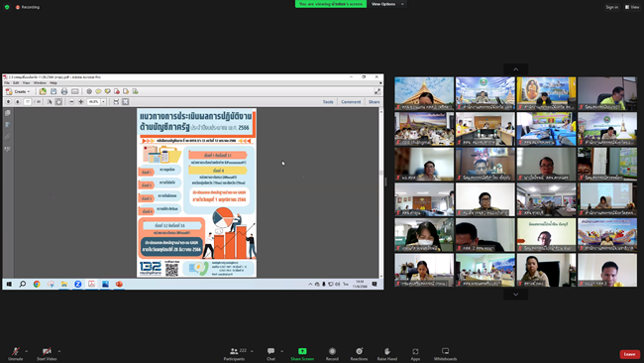Click Acrobat sticky note comment icon
Screen dimensions: 644x363
click(98, 91)
